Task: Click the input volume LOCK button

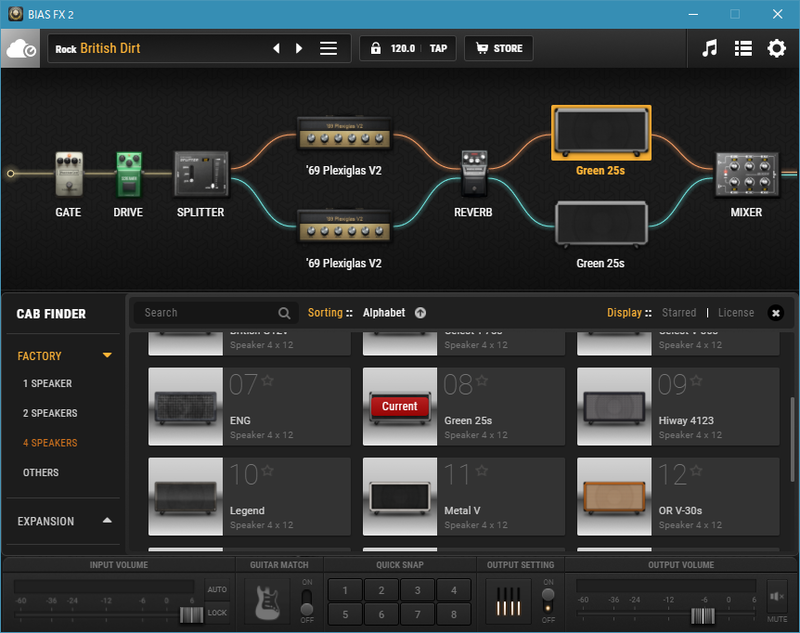Action: point(217,613)
